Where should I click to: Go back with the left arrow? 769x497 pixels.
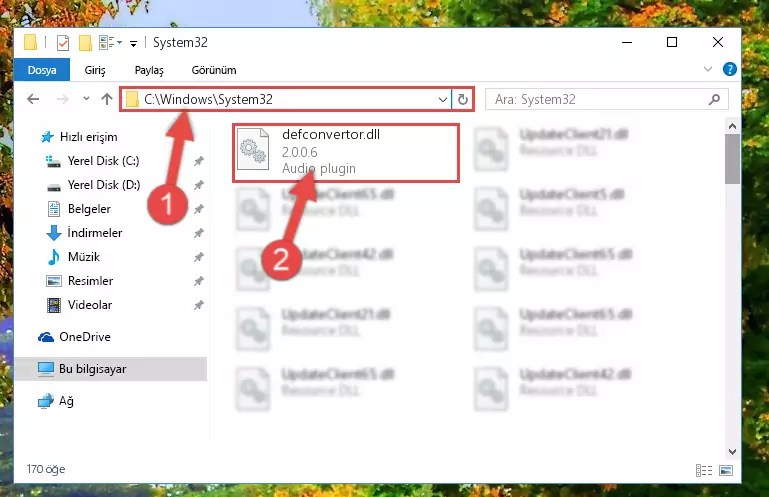click(33, 99)
